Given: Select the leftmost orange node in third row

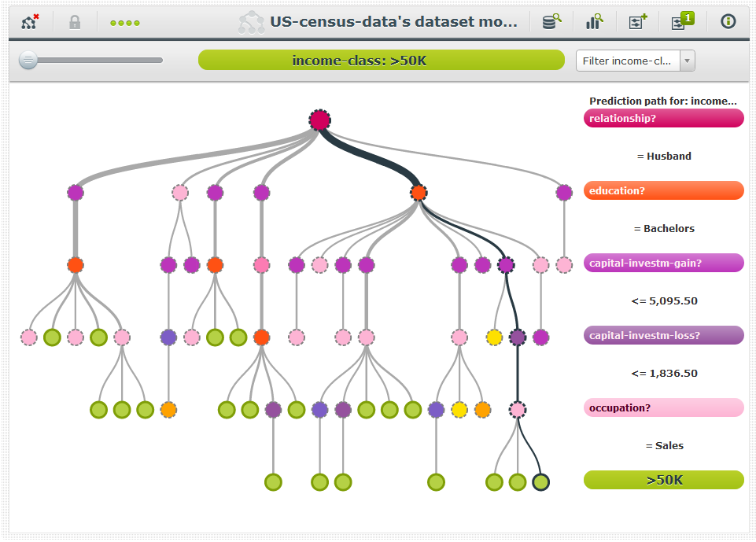Looking at the screenshot, I should click(76, 265).
